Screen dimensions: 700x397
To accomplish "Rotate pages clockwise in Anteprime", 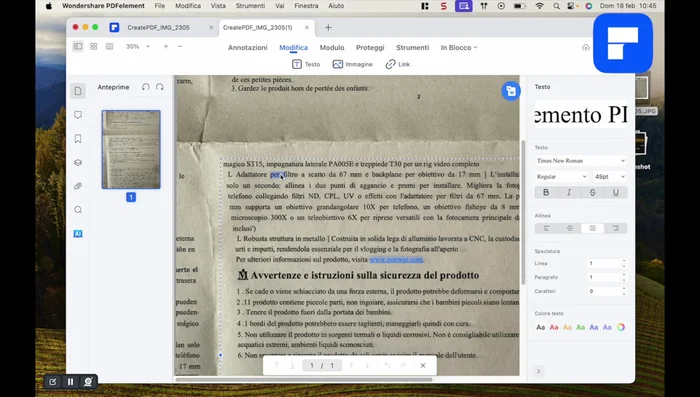I will point(160,87).
